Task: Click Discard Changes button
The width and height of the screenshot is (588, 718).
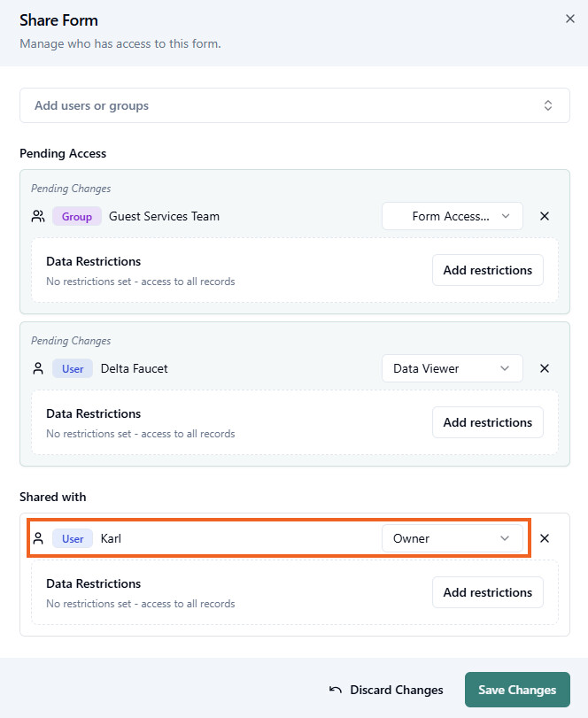Action: point(386,690)
